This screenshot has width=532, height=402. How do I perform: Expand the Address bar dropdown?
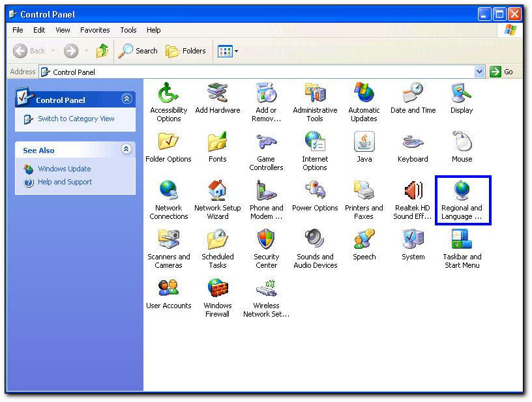(x=479, y=72)
